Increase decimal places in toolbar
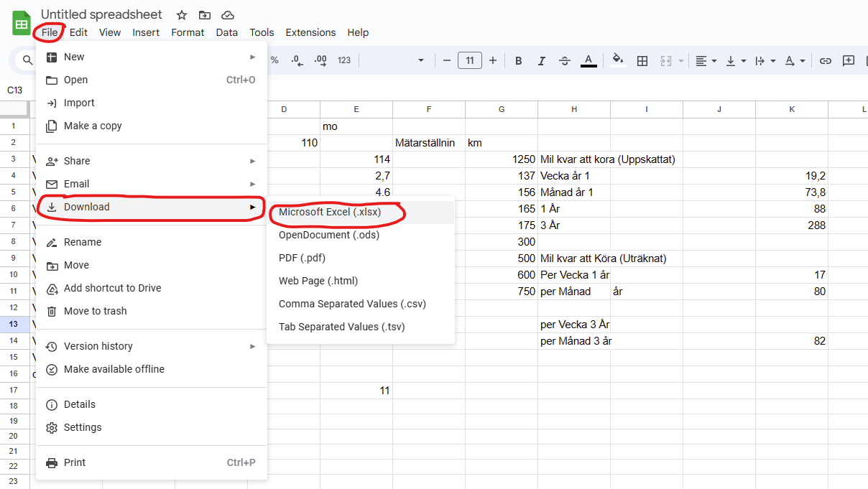This screenshot has height=489, width=868. point(320,61)
